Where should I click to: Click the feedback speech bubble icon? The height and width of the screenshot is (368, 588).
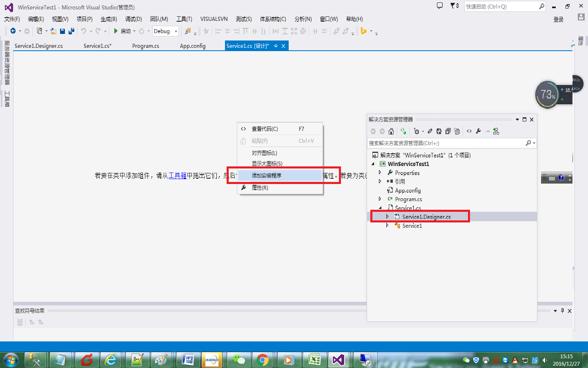coord(440,6)
